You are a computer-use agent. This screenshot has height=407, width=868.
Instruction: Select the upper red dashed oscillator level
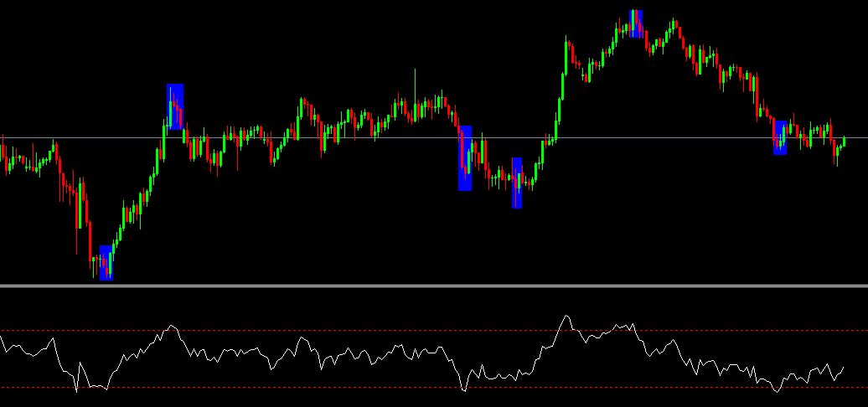click(x=434, y=331)
